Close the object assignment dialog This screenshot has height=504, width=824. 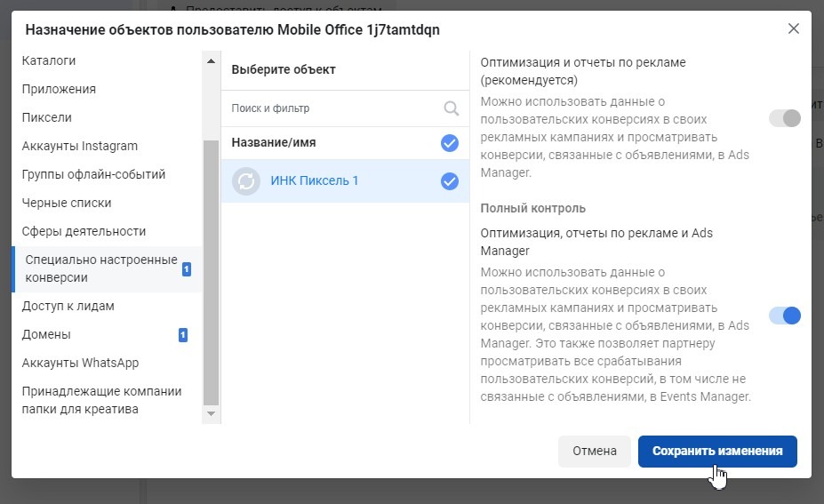point(794,28)
